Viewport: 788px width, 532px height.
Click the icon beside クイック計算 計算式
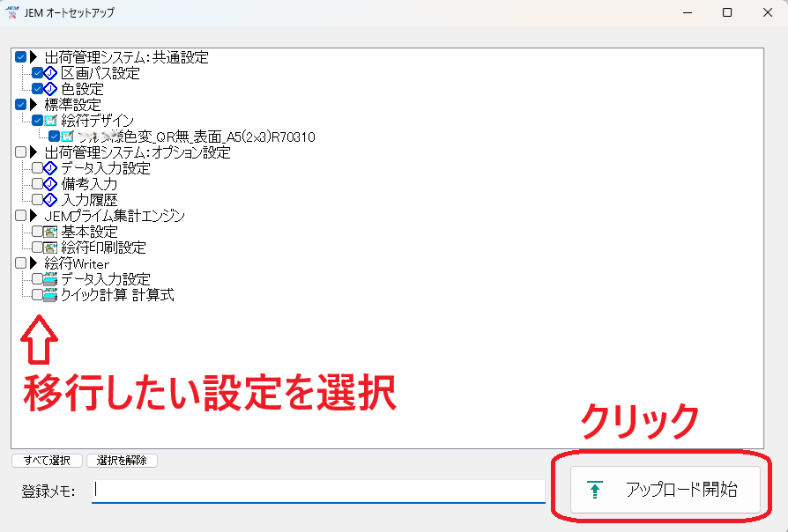[51, 295]
